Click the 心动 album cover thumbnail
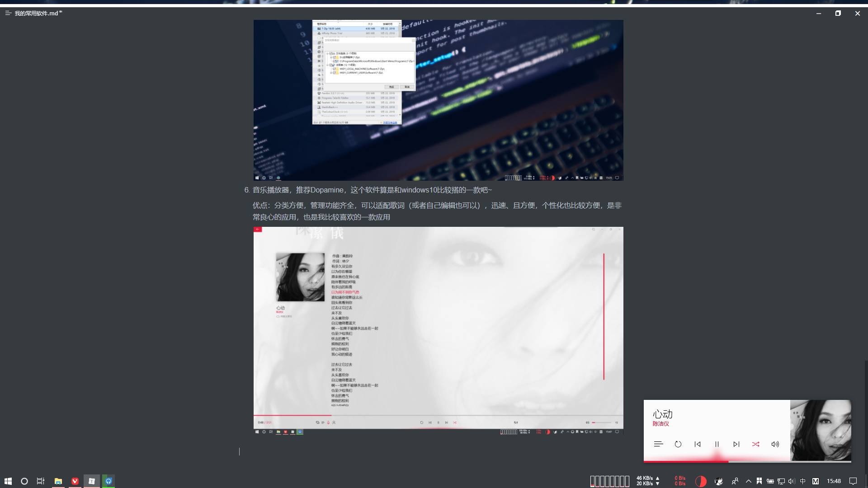This screenshot has height=488, width=868. 820,430
